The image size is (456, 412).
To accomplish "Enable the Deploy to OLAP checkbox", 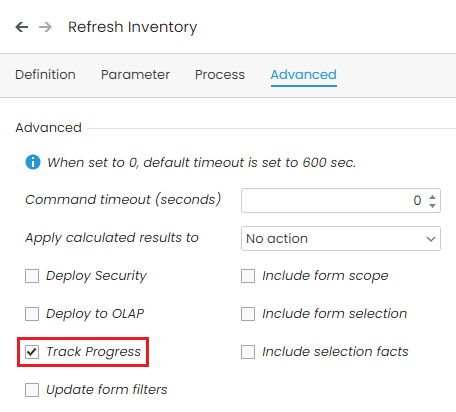I will pyautogui.click(x=32, y=314).
